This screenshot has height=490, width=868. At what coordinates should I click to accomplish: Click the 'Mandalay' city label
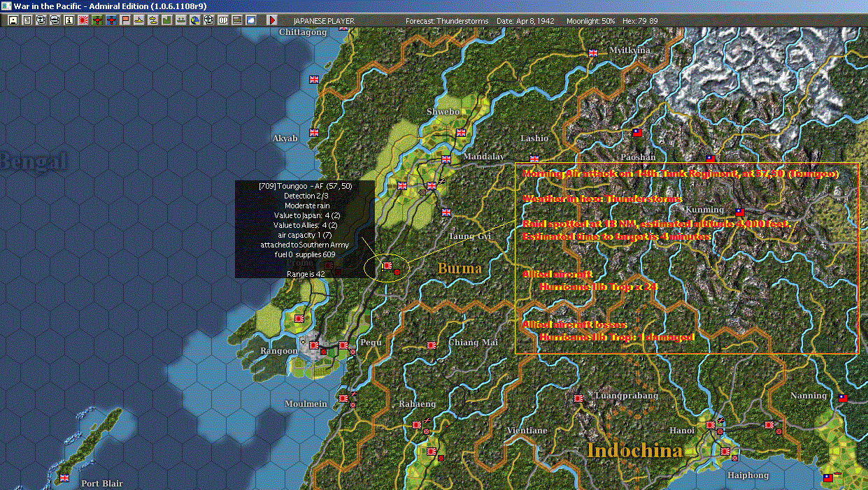[483, 157]
